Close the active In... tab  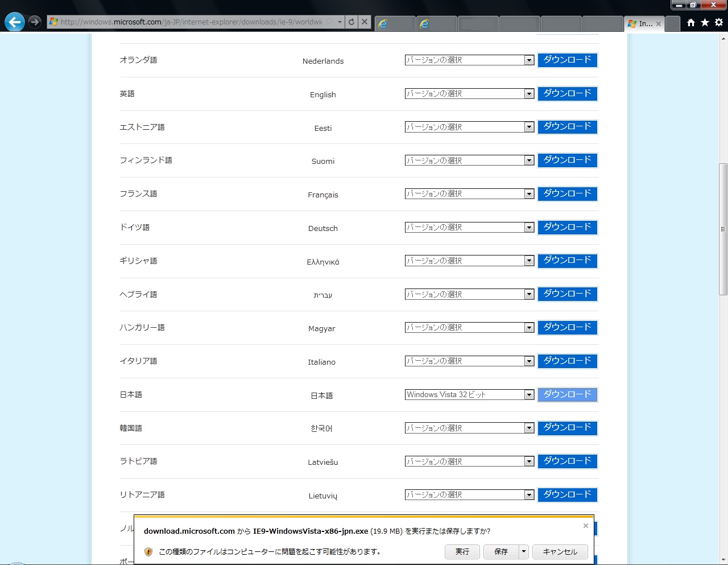click(x=659, y=24)
